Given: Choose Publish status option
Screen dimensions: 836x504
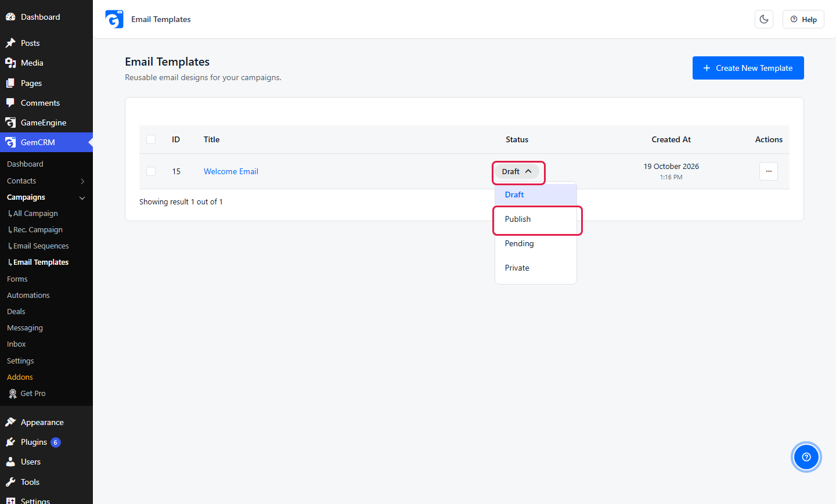Looking at the screenshot, I should click(536, 219).
